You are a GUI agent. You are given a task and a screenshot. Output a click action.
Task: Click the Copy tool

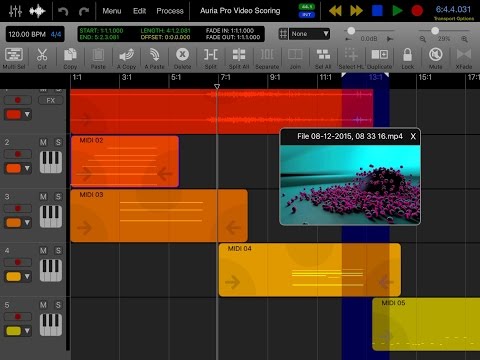click(x=70, y=58)
